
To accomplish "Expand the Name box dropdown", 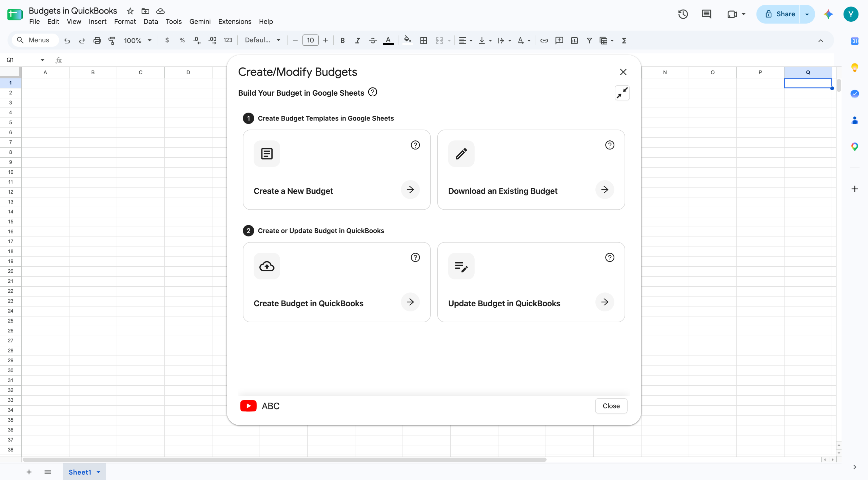I will click(42, 60).
